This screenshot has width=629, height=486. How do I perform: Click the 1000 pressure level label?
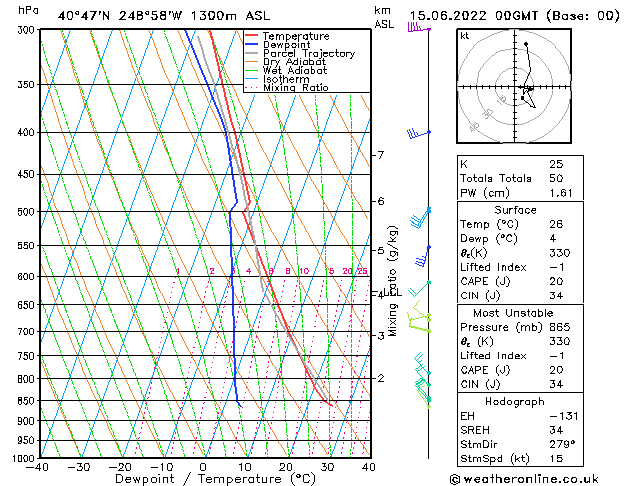click(x=26, y=459)
